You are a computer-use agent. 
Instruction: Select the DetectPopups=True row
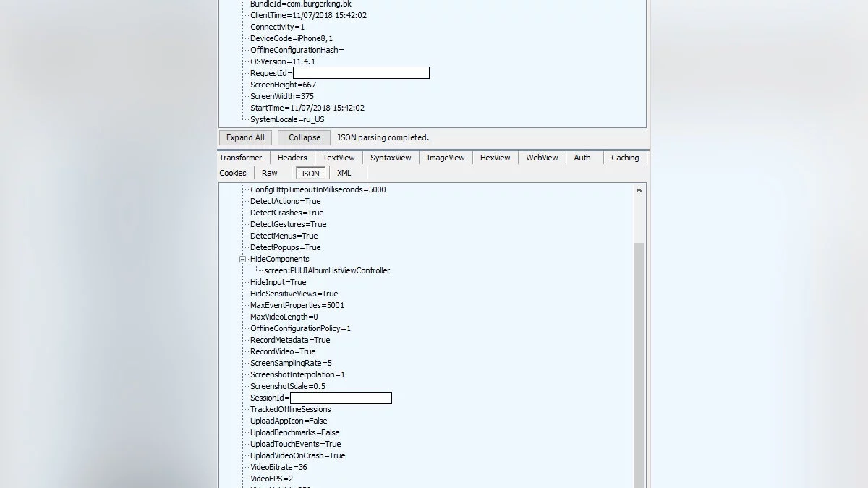pyautogui.click(x=285, y=247)
